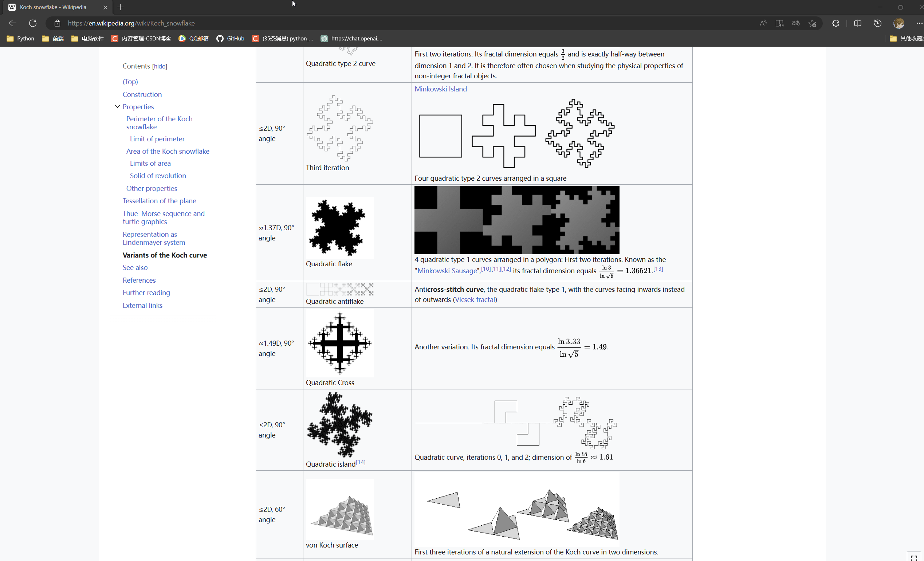Click the ChatOpenAI favicon in favorites bar
The width and height of the screenshot is (924, 561).
click(324, 38)
